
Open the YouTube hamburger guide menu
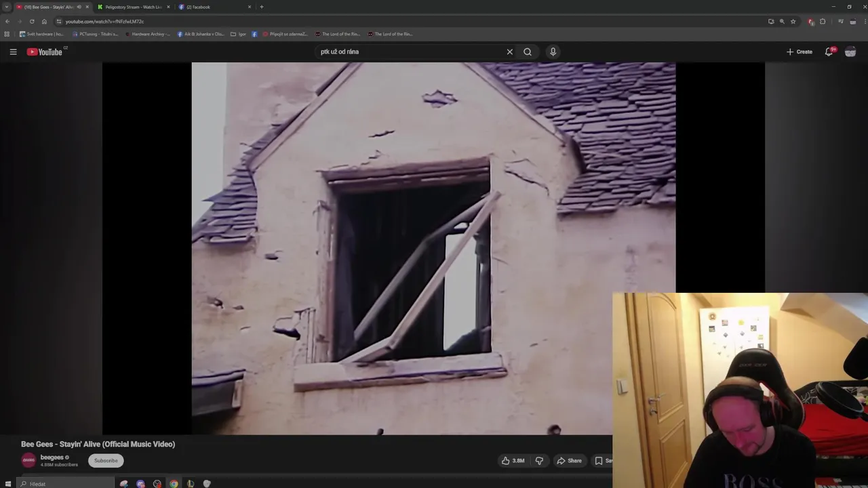click(x=13, y=52)
